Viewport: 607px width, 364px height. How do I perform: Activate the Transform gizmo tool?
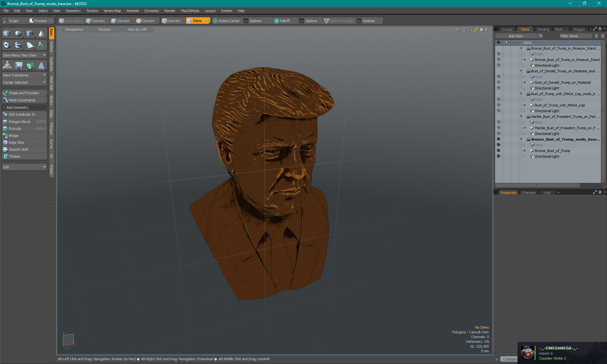pyautogui.click(x=7, y=65)
